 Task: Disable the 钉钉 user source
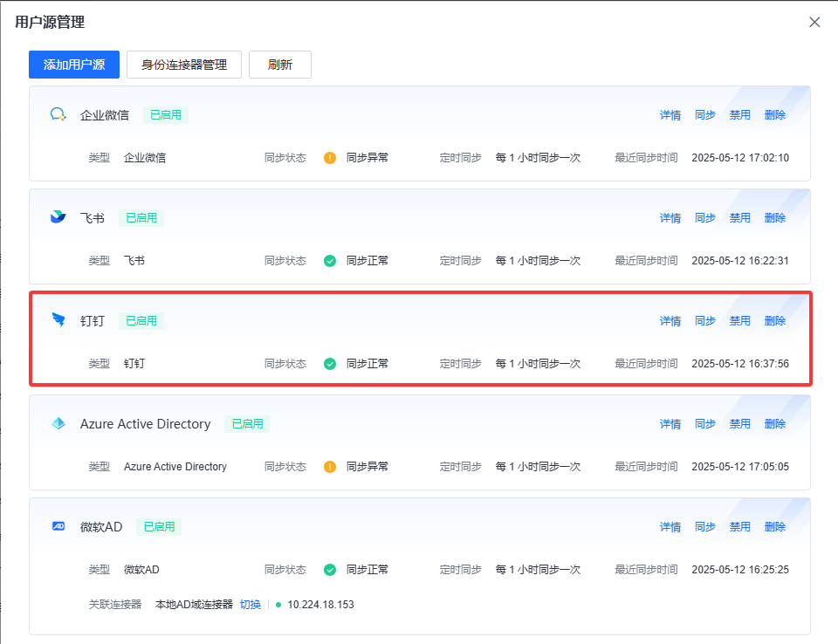click(x=739, y=321)
